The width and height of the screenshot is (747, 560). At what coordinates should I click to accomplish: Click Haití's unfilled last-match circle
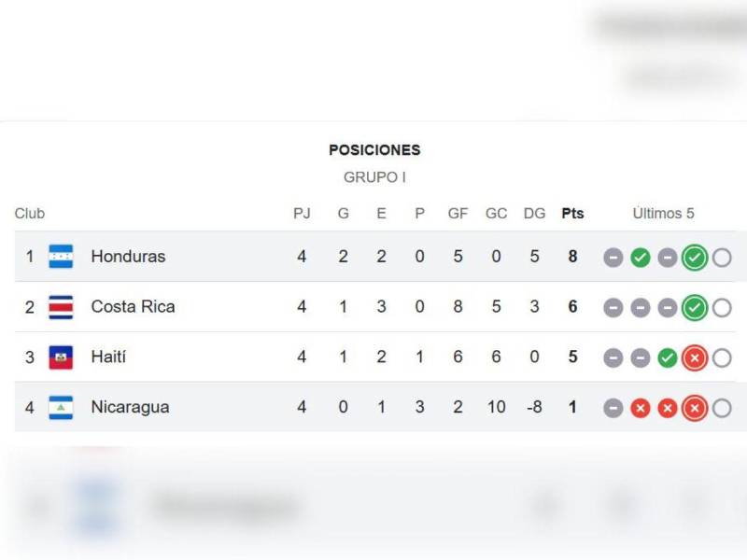pyautogui.click(x=722, y=357)
